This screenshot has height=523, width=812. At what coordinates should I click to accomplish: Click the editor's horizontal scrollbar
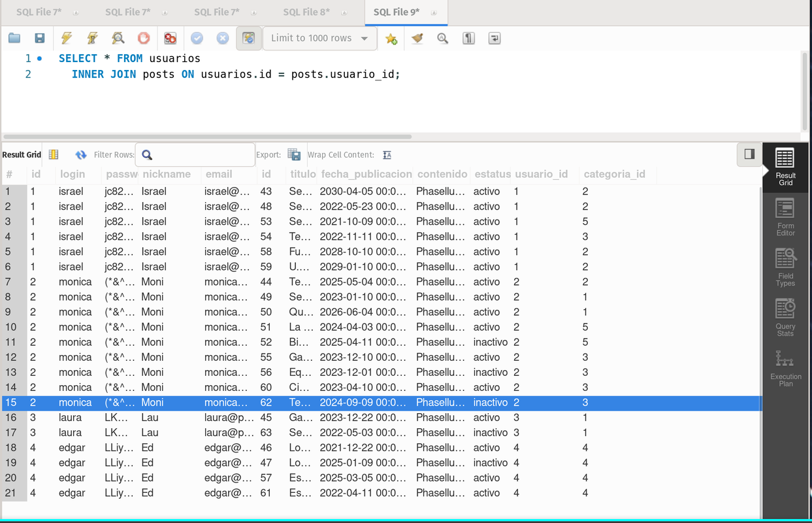206,137
